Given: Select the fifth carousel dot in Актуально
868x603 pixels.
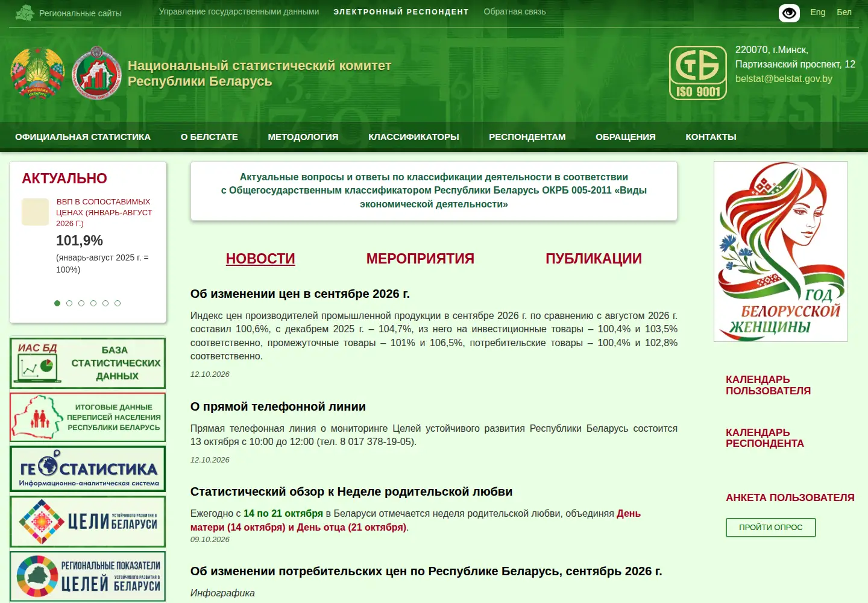Looking at the screenshot, I should (105, 303).
